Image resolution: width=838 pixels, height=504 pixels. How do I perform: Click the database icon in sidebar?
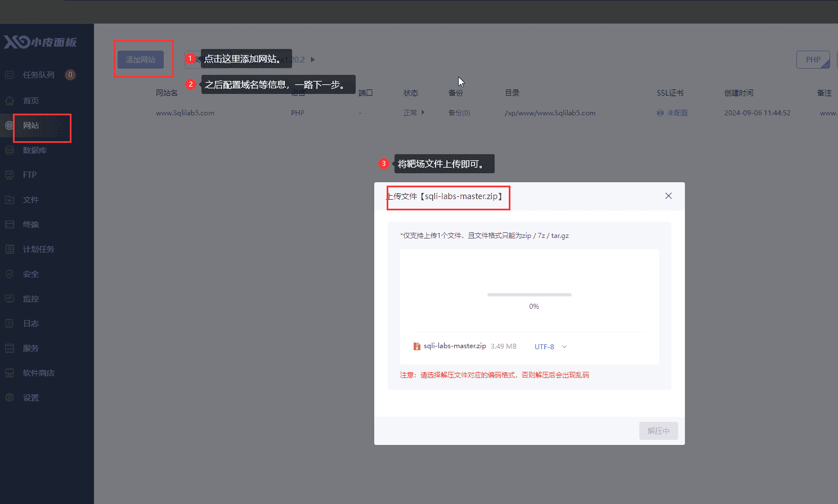coord(10,150)
